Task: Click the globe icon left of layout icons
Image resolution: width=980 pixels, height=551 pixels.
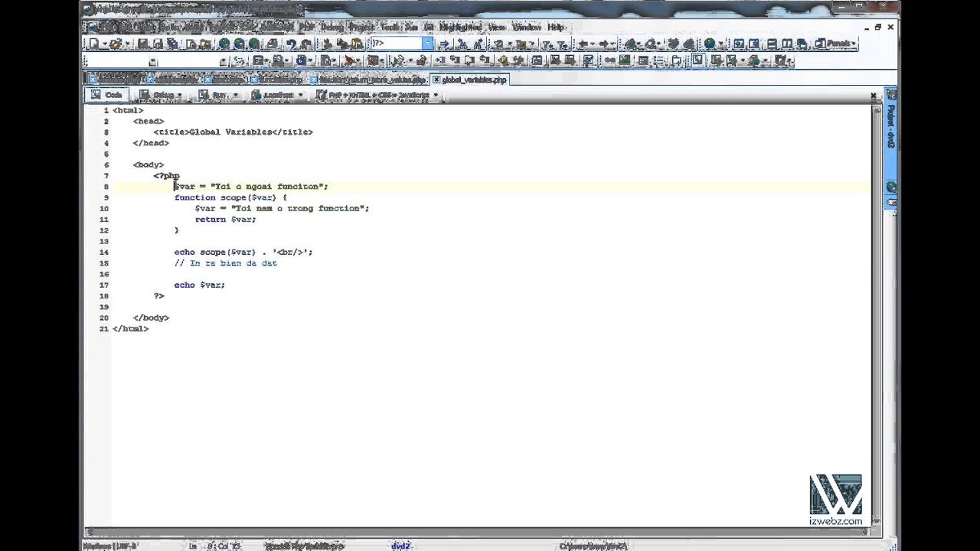Action: coord(710,44)
